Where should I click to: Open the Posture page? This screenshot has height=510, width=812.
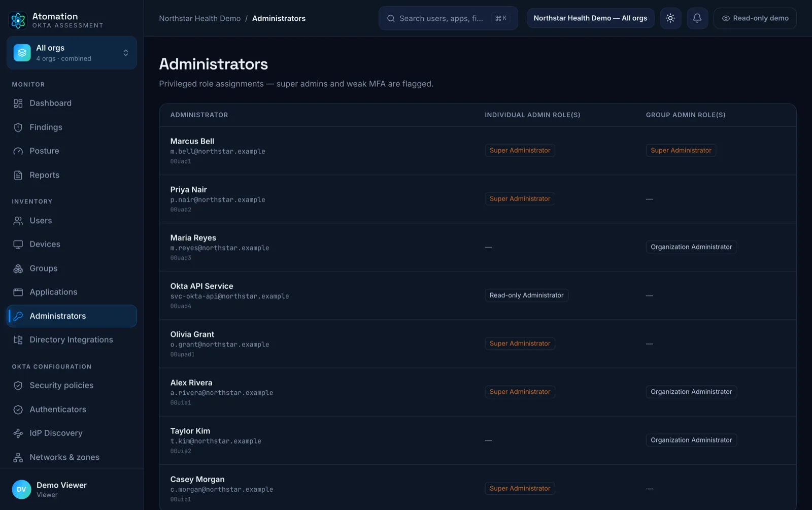[72, 151]
